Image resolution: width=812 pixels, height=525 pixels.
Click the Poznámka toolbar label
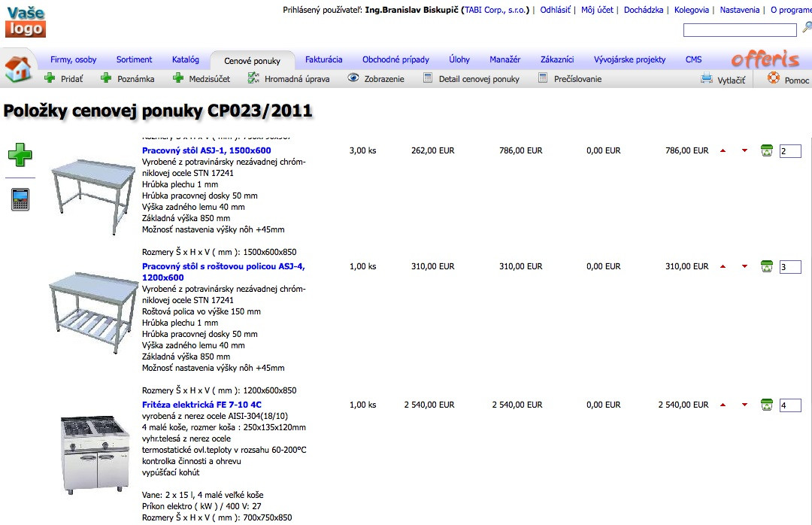tap(135, 79)
